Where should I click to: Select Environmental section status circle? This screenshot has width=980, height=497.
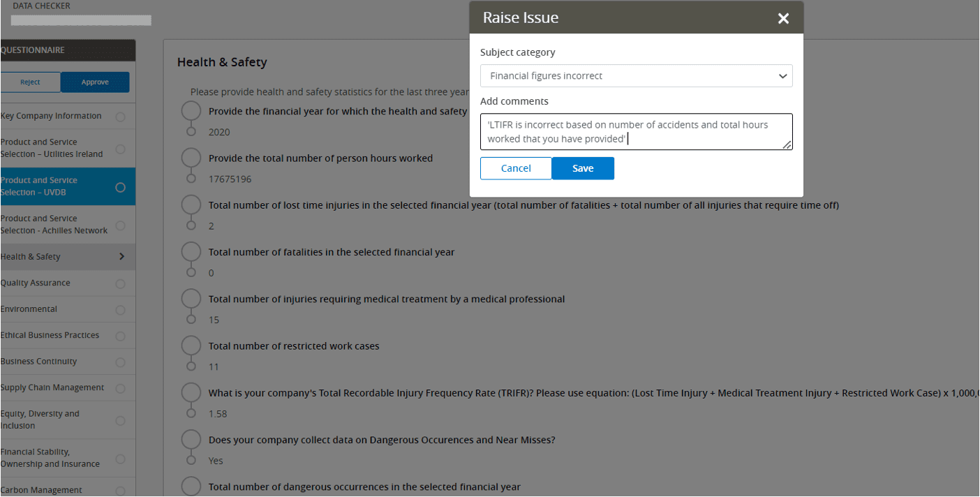[x=120, y=310]
